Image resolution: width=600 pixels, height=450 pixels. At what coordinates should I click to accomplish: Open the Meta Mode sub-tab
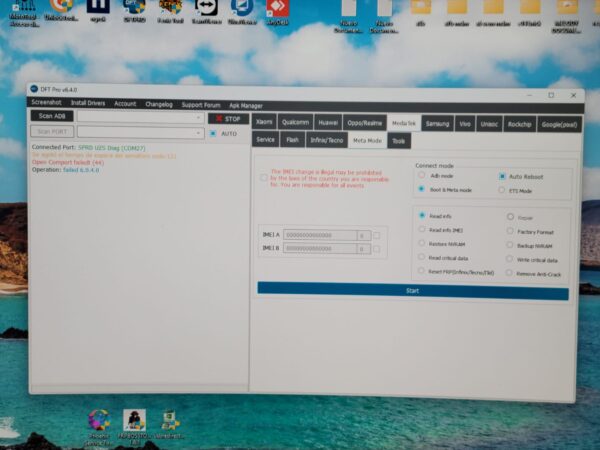click(x=367, y=140)
